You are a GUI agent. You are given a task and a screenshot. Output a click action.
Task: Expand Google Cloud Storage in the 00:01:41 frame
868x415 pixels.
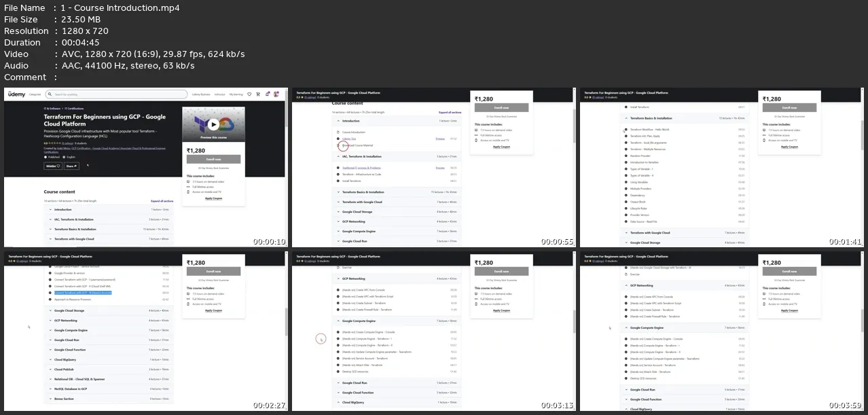point(684,242)
